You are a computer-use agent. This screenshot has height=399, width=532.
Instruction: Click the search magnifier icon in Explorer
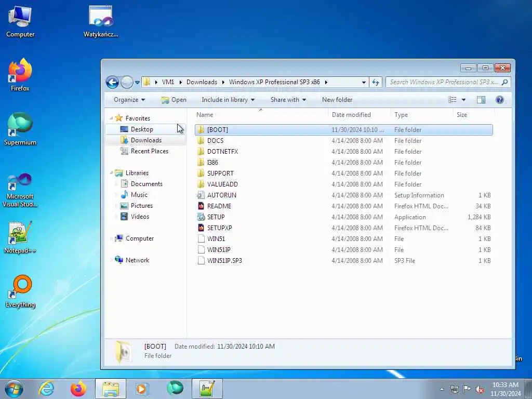click(504, 82)
